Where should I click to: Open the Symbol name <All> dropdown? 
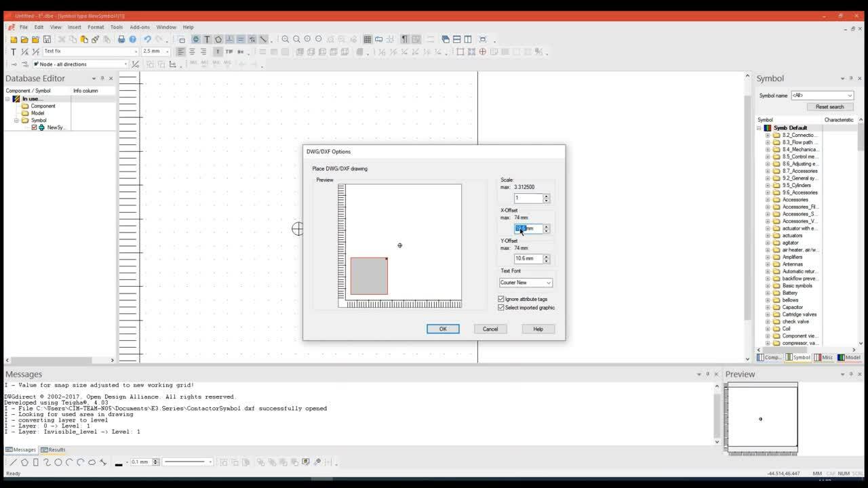(x=822, y=96)
